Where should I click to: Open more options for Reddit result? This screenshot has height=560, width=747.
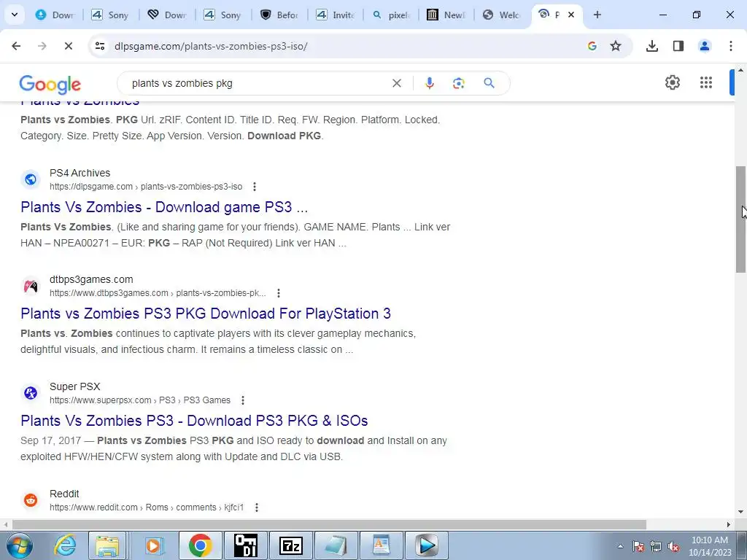[x=256, y=507]
